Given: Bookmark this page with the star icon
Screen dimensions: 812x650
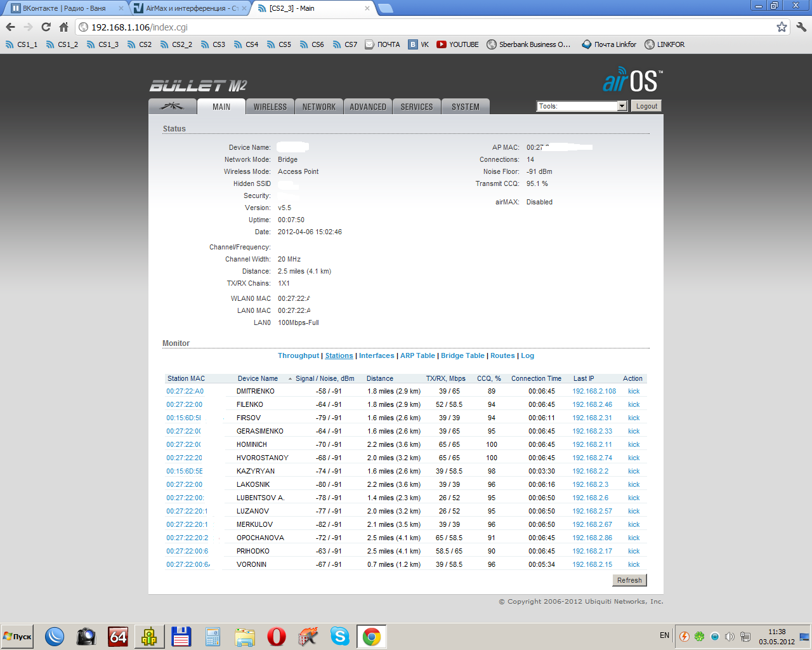Looking at the screenshot, I should pyautogui.click(x=782, y=27).
